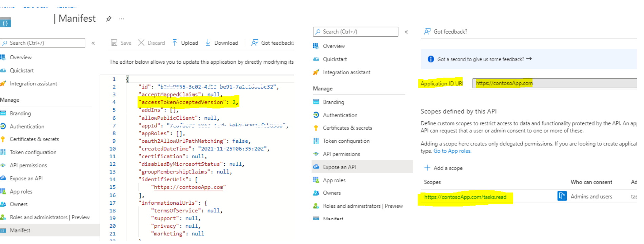Click Add a scope
644x244 pixels.
[443, 168]
